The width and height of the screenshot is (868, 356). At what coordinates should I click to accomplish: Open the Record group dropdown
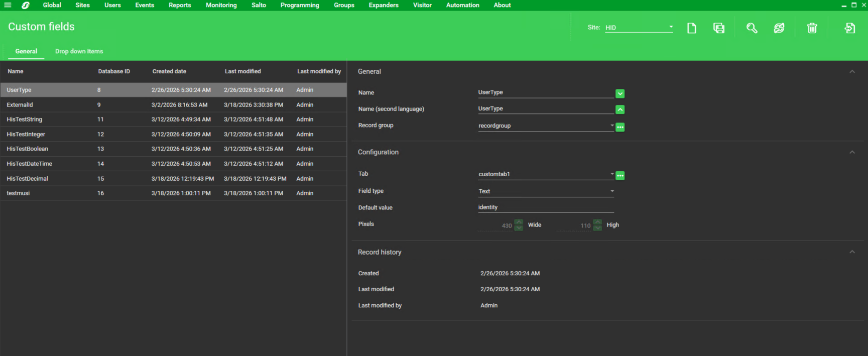(x=546, y=126)
